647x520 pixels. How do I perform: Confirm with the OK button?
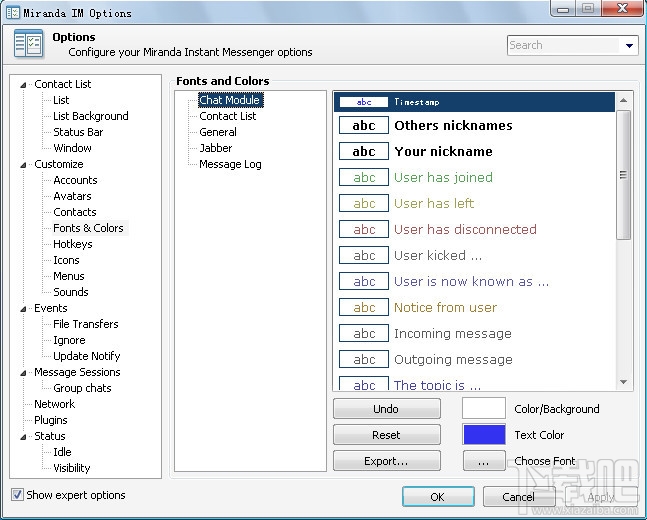438,496
